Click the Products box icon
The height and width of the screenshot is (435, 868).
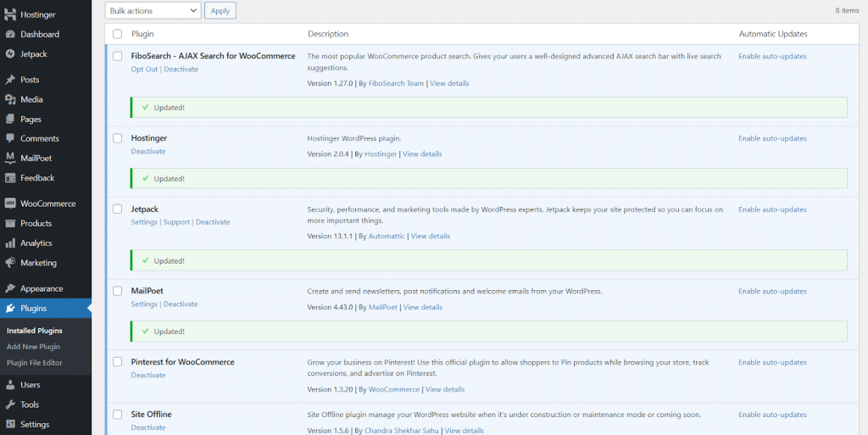pyautogui.click(x=10, y=224)
